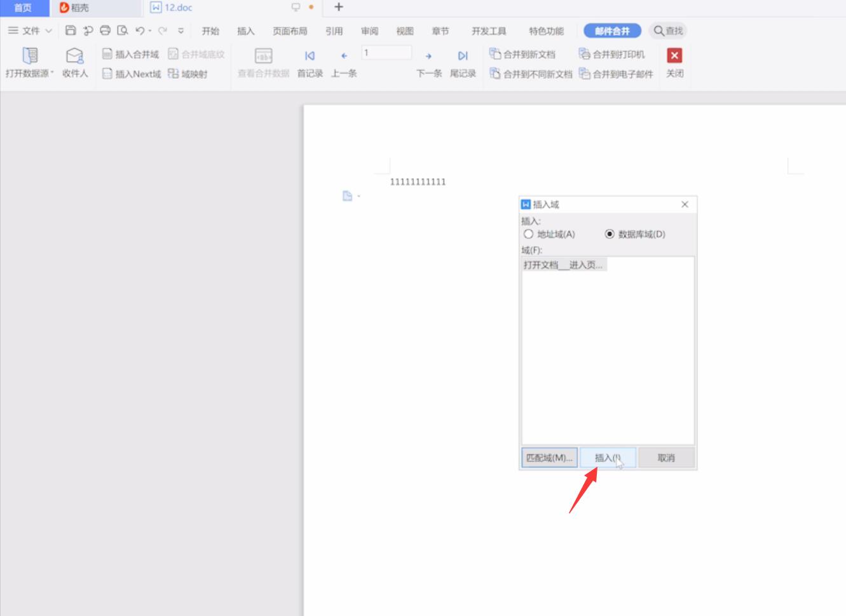
Task: Expand the quick access toolbar customize dropdown
Action: tap(181, 31)
